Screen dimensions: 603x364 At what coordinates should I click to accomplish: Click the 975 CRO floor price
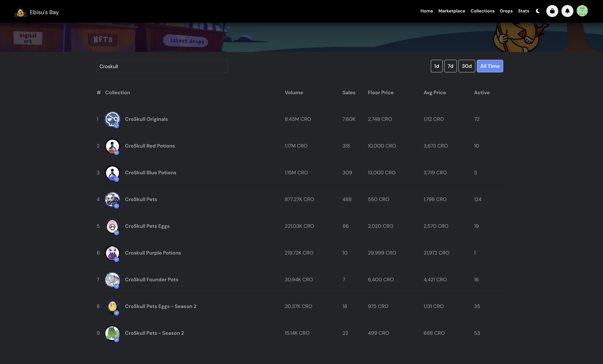[378, 307]
